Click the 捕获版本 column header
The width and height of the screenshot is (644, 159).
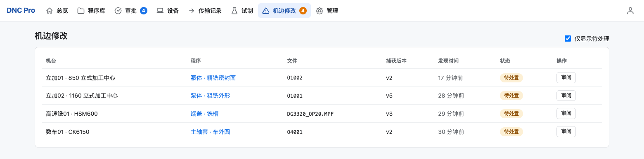point(396,61)
